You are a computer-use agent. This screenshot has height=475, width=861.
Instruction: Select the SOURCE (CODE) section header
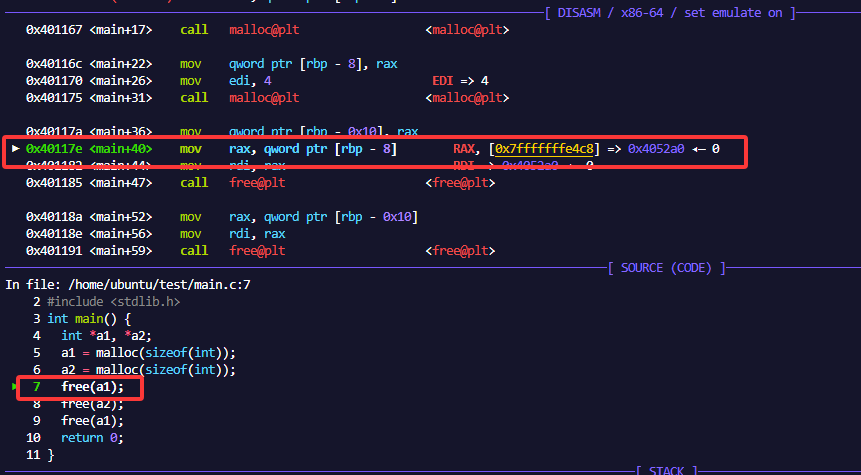click(x=665, y=268)
